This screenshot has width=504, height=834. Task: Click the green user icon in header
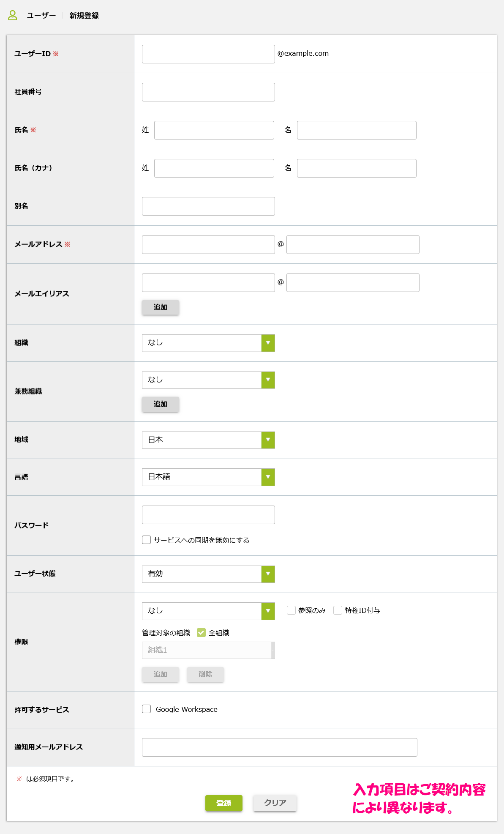point(13,15)
